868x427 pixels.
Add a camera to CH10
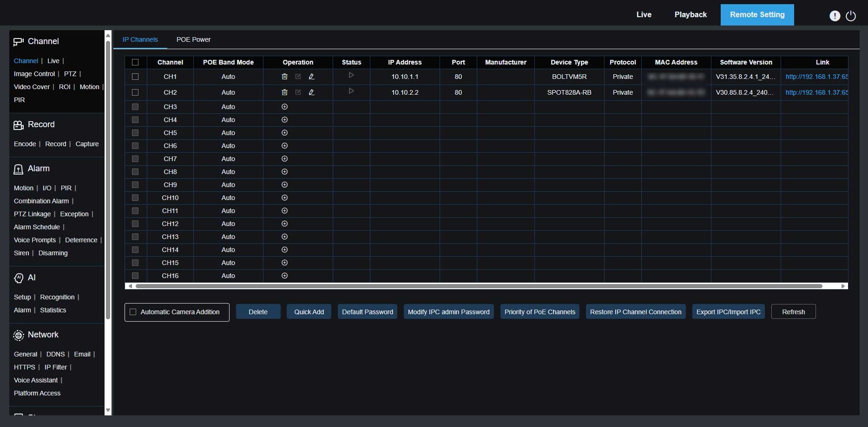click(x=285, y=198)
